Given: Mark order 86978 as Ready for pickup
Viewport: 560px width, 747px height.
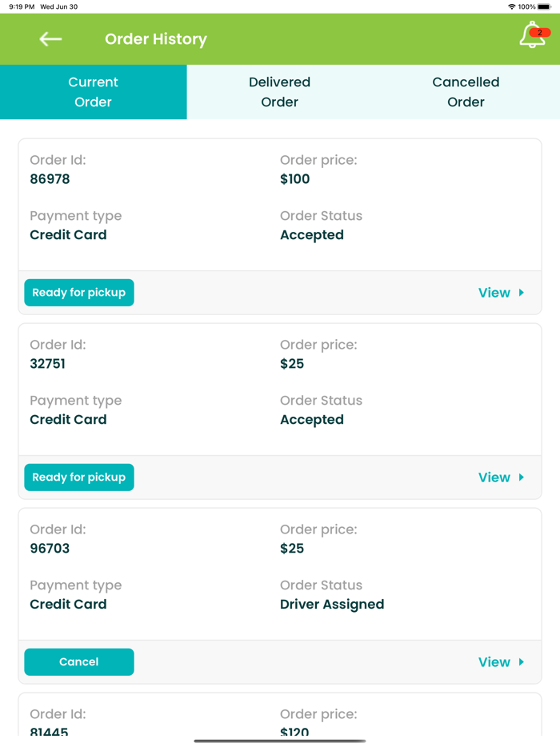Looking at the screenshot, I should pyautogui.click(x=78, y=293).
